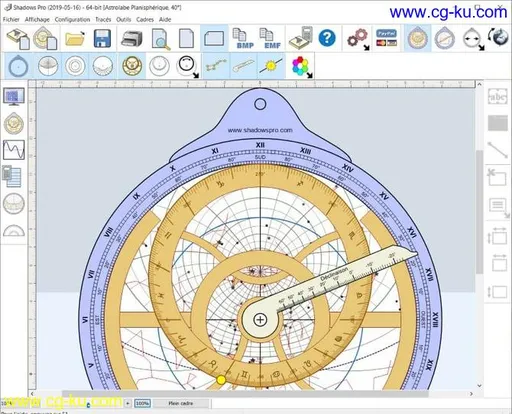The image size is (512, 414).
Task: Click the plus zoom-in button
Action: (x=127, y=404)
